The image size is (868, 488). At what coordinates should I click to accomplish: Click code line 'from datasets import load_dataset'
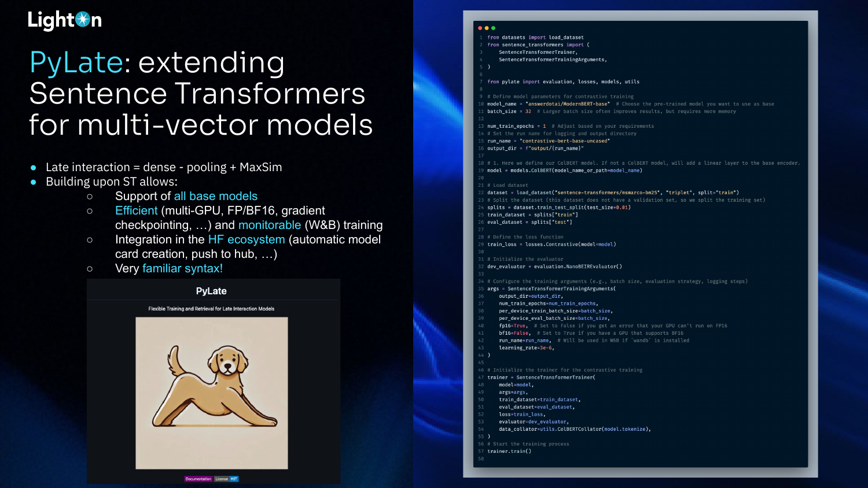point(535,38)
